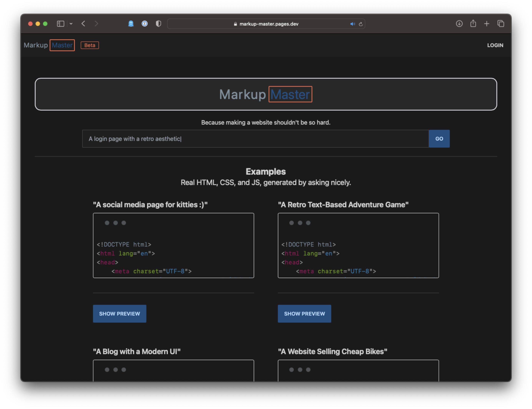Go back to the previous page
532x409 pixels.
[x=83, y=24]
